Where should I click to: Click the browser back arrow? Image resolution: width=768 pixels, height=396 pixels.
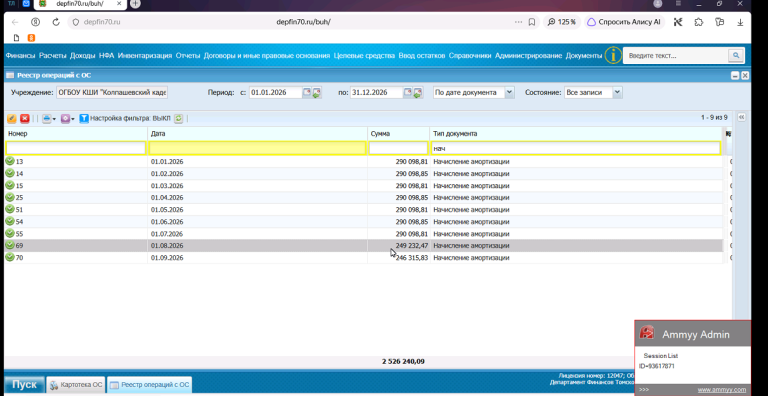tap(15, 22)
